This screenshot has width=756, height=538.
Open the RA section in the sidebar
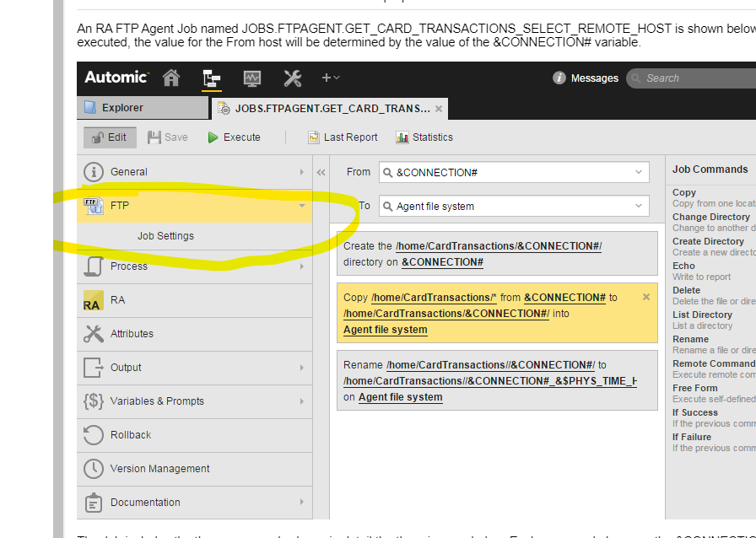coord(117,299)
